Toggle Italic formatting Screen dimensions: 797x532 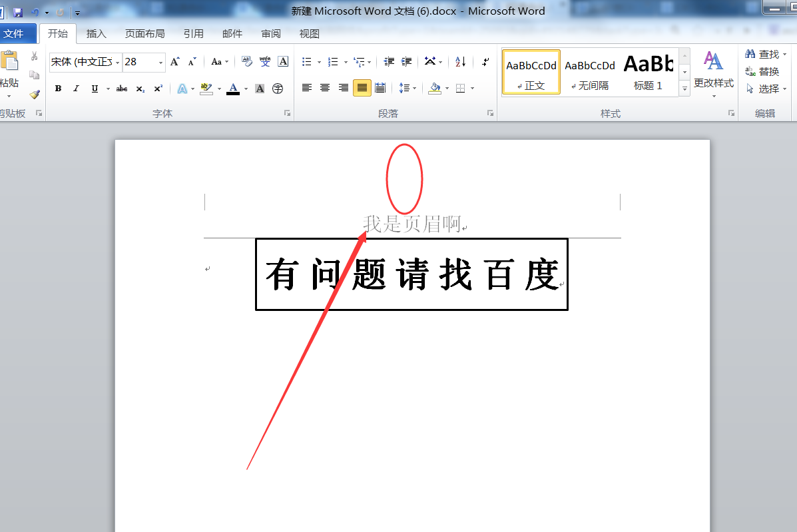pos(77,89)
